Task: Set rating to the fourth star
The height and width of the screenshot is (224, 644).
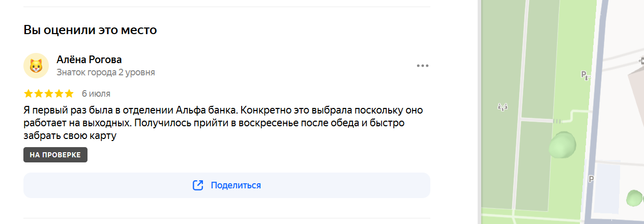Action: [59, 94]
